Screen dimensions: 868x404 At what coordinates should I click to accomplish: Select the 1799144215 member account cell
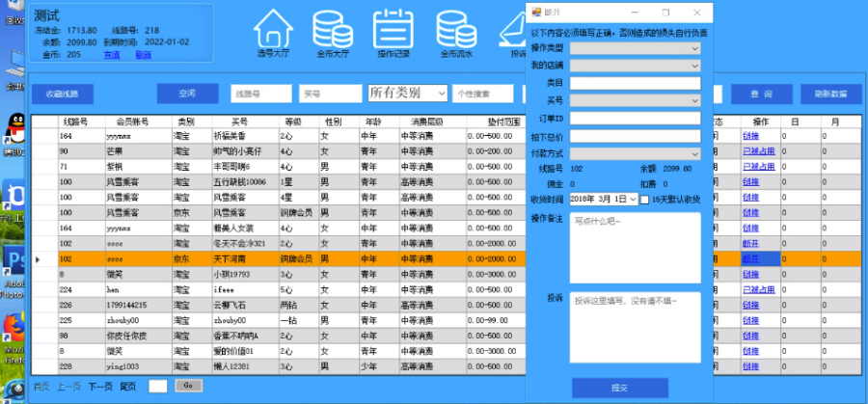tap(138, 305)
